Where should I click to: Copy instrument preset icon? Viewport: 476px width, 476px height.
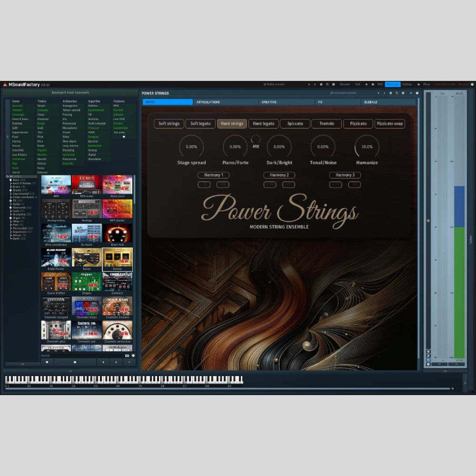[391, 93]
